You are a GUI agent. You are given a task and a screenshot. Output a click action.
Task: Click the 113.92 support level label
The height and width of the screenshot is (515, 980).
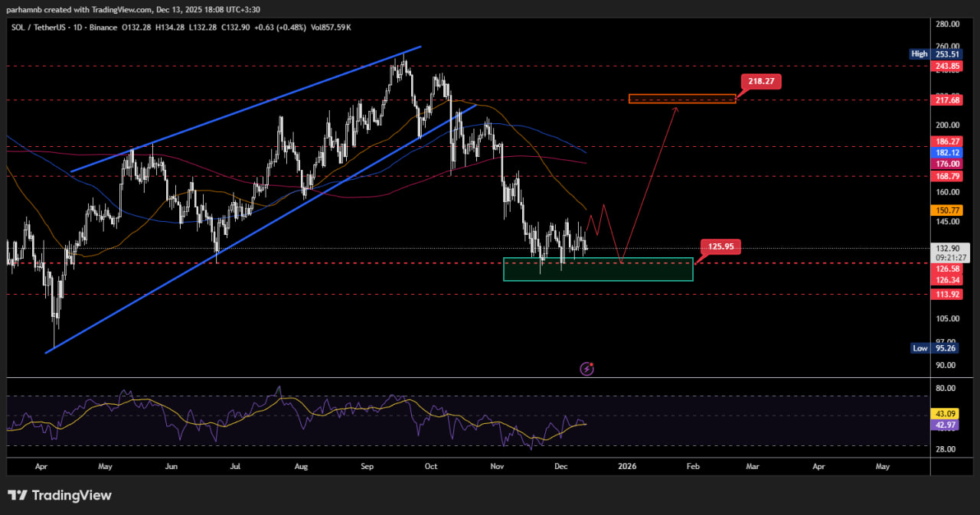point(946,295)
